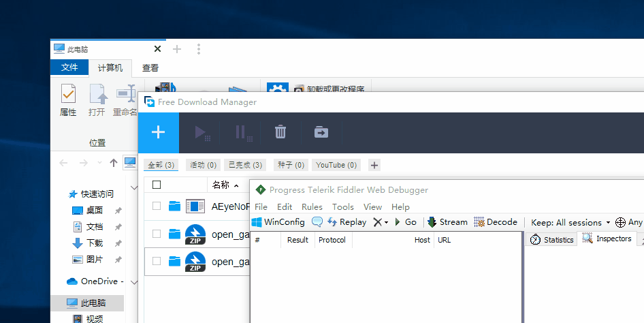Click the Fiddler comment bubble icon

click(317, 222)
